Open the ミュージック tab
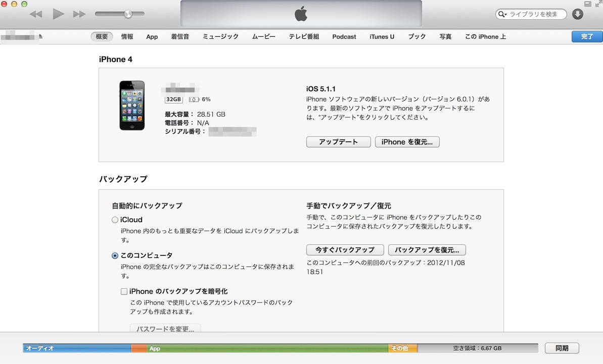The width and height of the screenshot is (603, 364). click(220, 36)
